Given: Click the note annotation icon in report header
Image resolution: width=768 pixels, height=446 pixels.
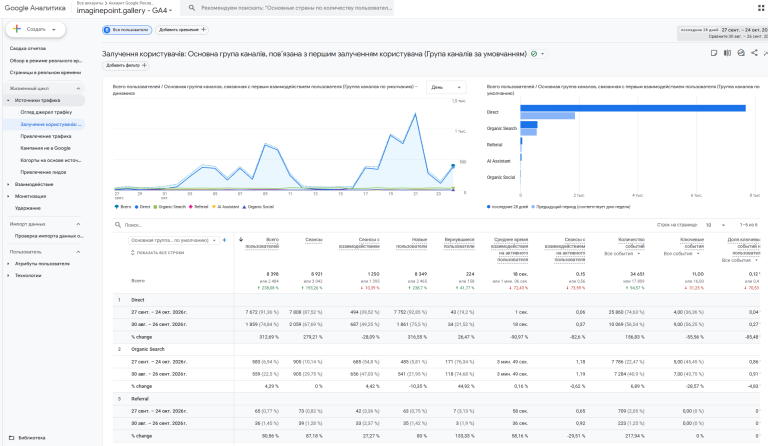Looking at the screenshot, I should tap(714, 53).
